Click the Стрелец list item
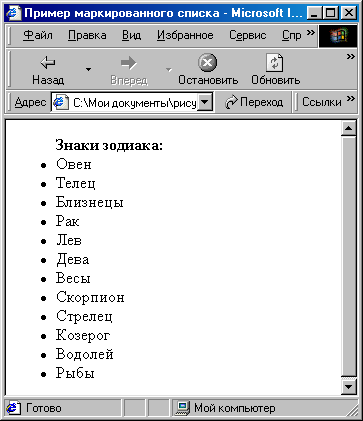Viewport: 363px width, 421px height. pyautogui.click(x=84, y=316)
